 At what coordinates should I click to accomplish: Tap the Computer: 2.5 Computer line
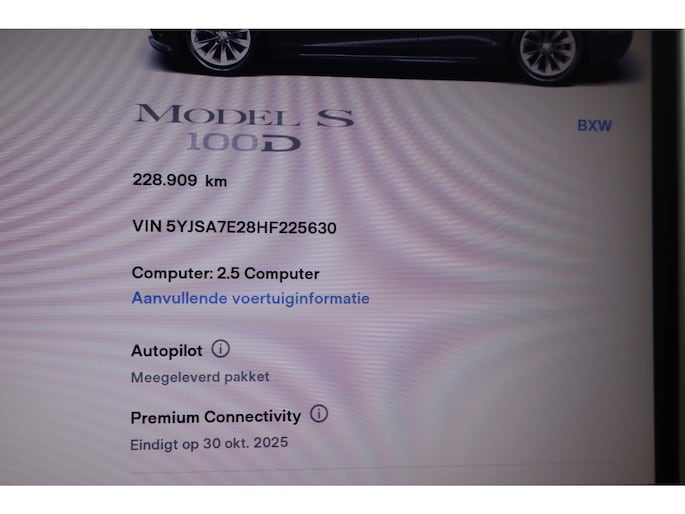pos(225,273)
